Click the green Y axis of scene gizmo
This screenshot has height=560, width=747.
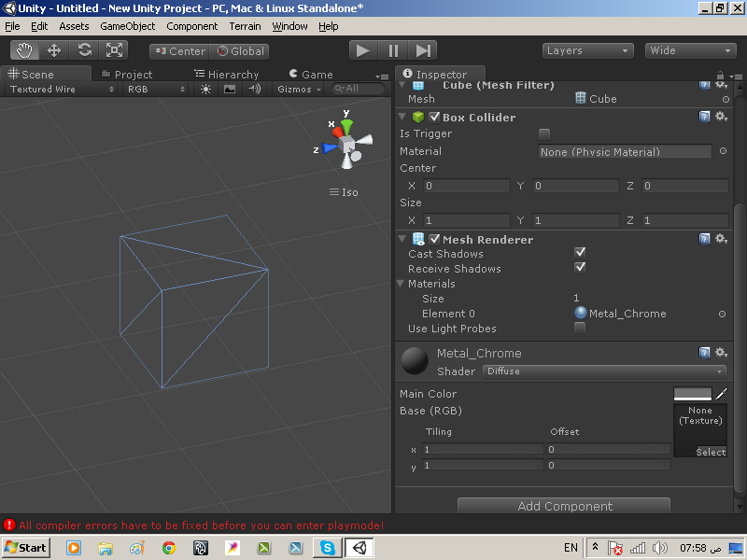(x=346, y=126)
